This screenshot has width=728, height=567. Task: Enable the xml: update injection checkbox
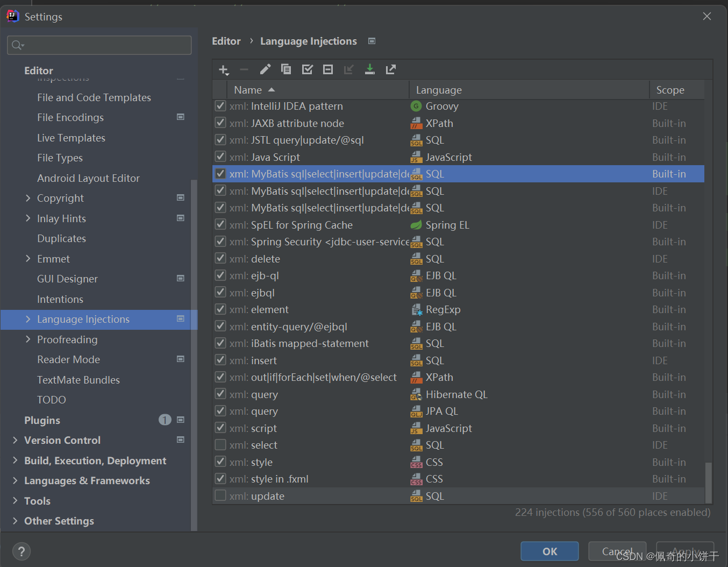point(220,495)
